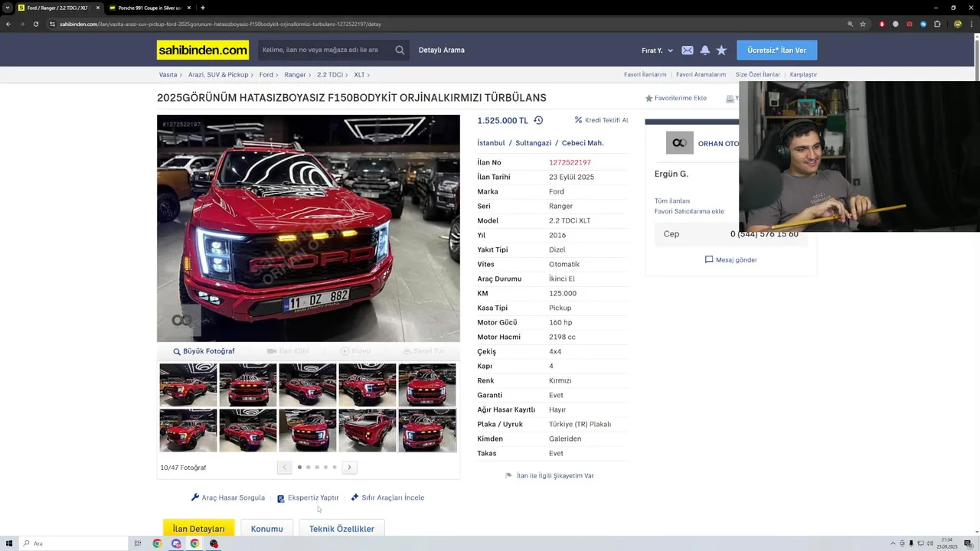The height and width of the screenshot is (551, 980).
Task: Open Favori Aramalarım menu item
Action: 701,74
